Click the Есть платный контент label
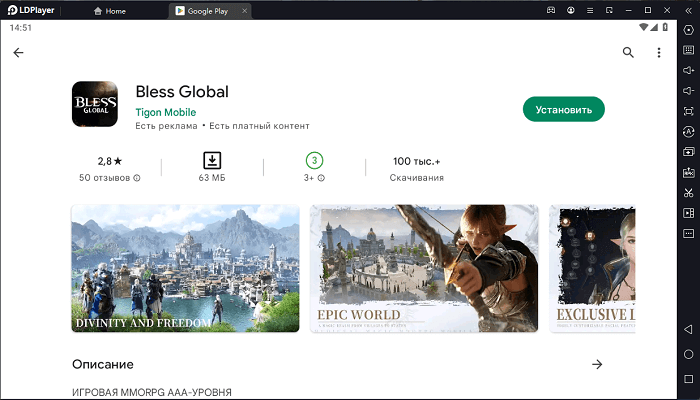 click(x=259, y=126)
